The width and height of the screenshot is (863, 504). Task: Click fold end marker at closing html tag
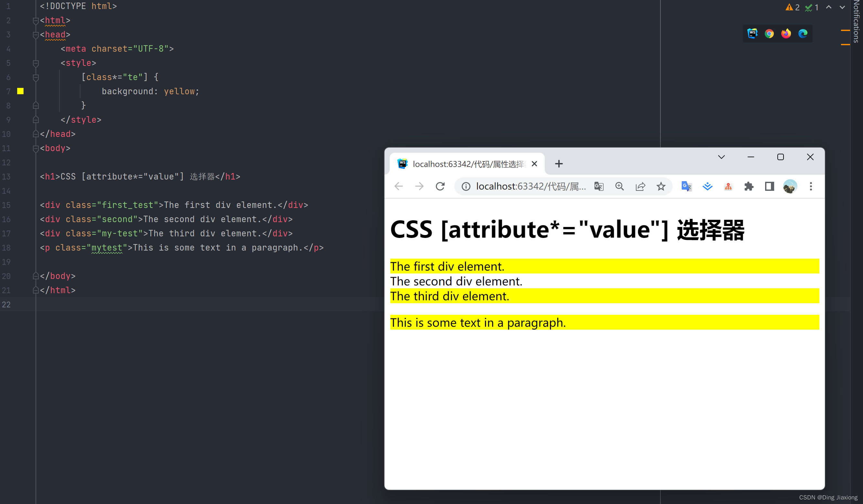36,290
